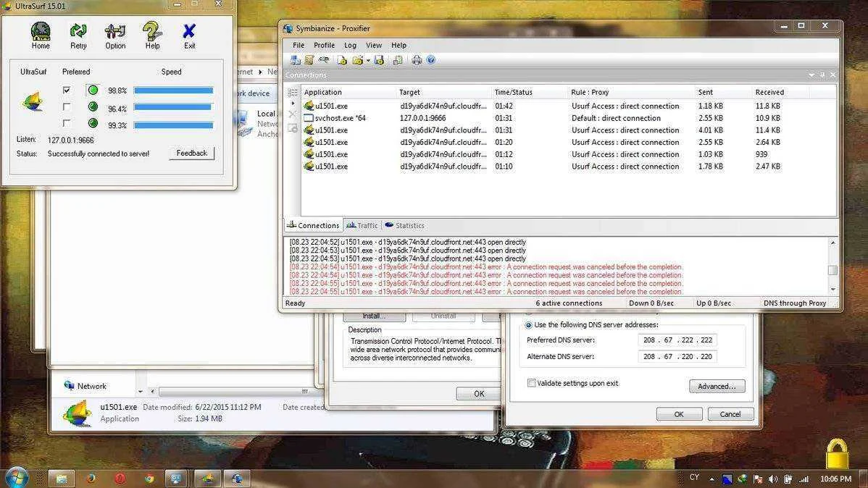Viewport: 868px width, 488px height.
Task: Select svchost.exe *64 connection row
Action: (x=569, y=118)
